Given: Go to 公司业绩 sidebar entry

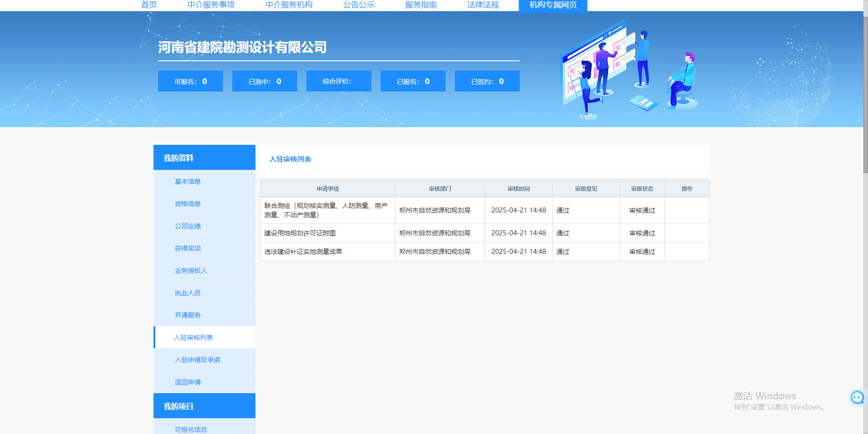Looking at the screenshot, I should 188,226.
